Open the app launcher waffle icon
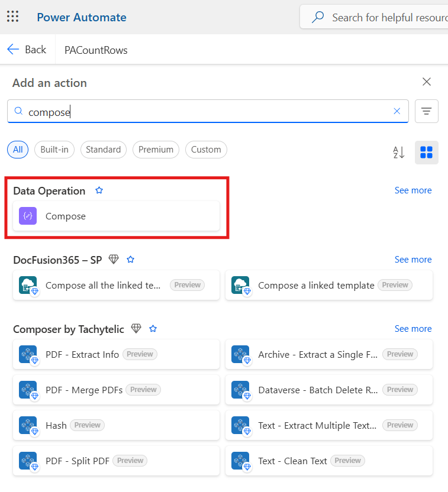The image size is (448, 492). tap(13, 17)
